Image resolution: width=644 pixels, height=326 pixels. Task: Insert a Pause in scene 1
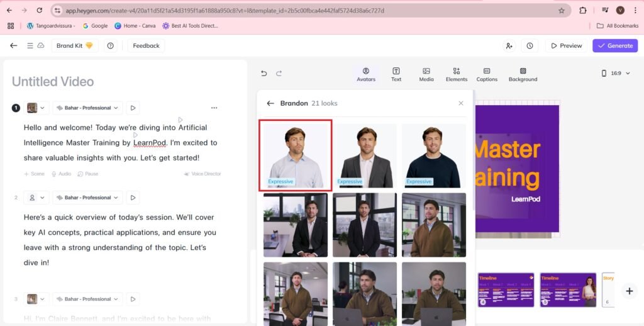[88, 174]
